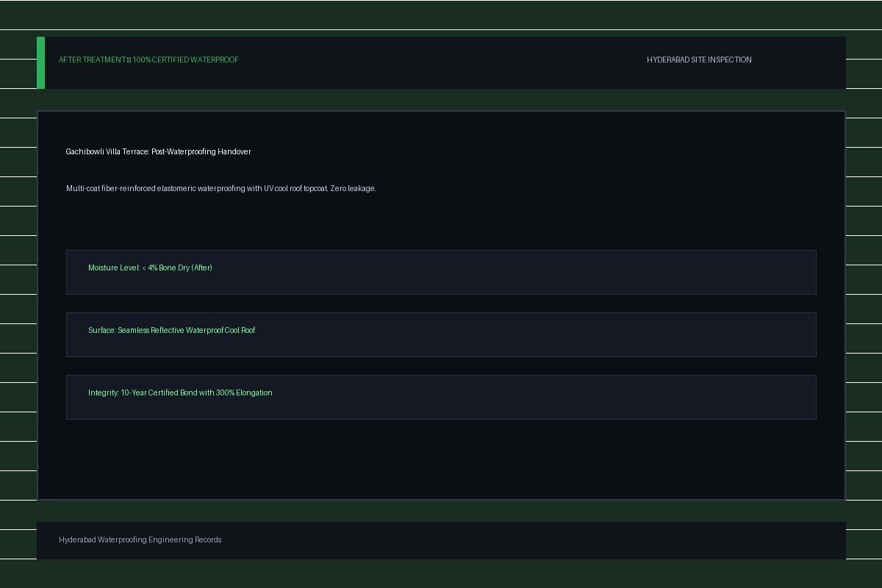Select the multi-coat elastomeric waterproofing description

coord(220,188)
